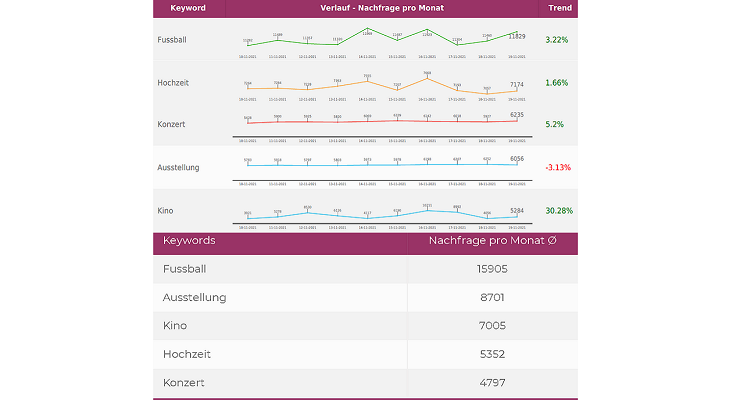Viewport: 744px width, 400px height.
Task: Click the 'Verlauf - Nachfrage pro Monat' header
Action: point(382,8)
